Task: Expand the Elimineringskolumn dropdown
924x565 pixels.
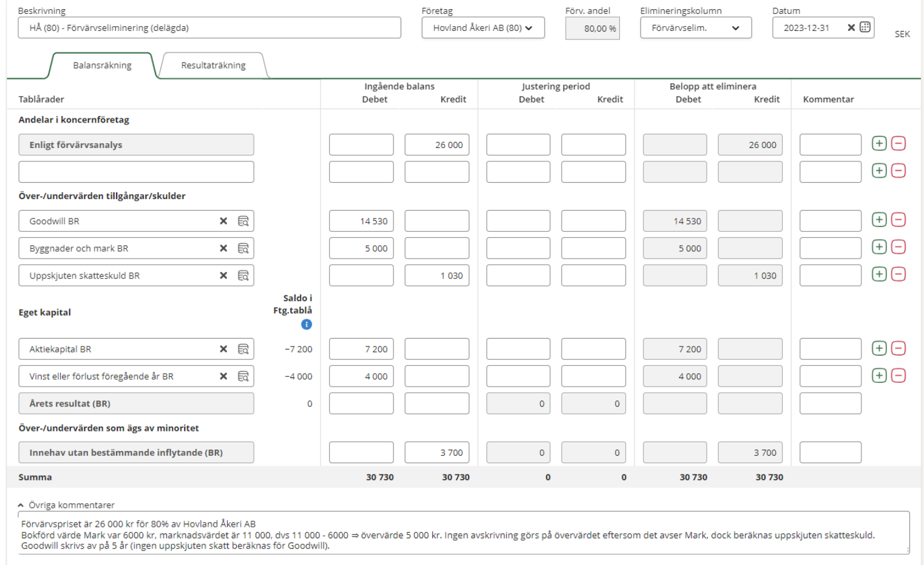Action: [x=695, y=28]
